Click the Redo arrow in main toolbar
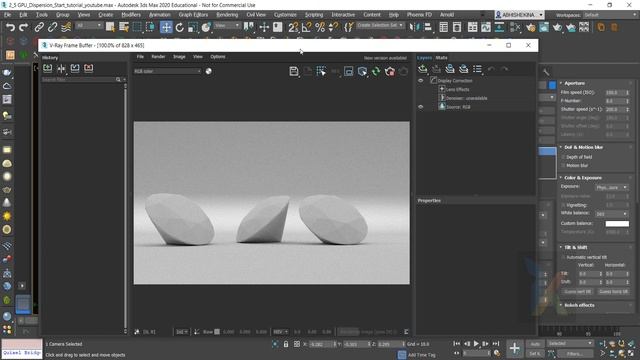 point(24,27)
